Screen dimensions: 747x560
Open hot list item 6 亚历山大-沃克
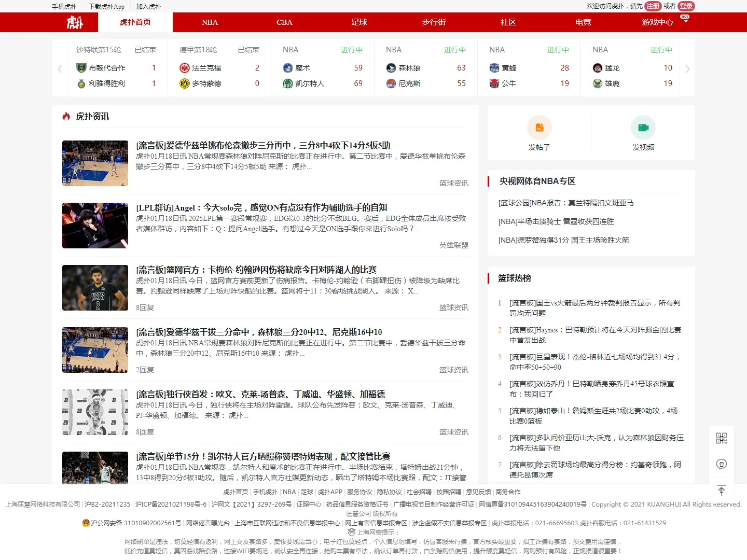coord(597,443)
